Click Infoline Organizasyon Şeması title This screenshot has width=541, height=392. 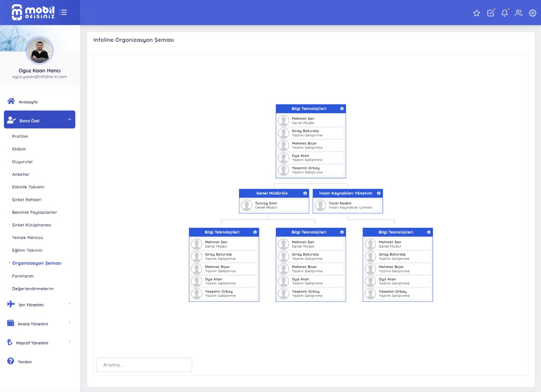(134, 40)
